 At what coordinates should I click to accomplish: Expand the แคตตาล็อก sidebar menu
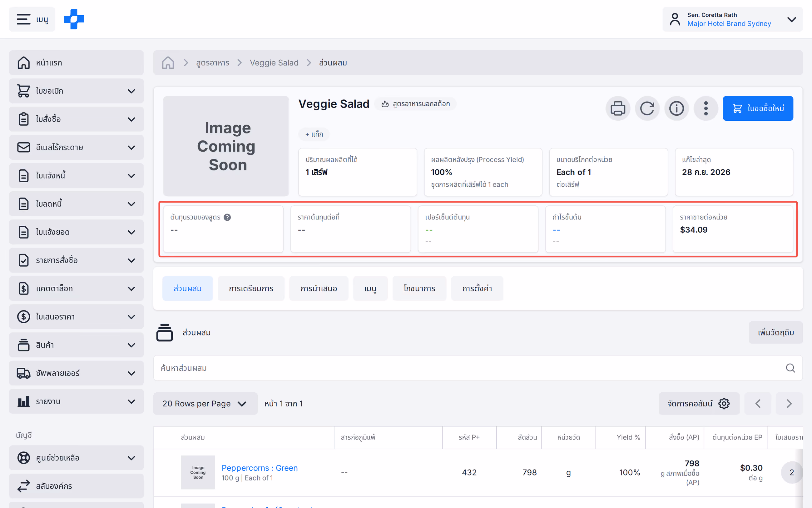click(x=77, y=289)
